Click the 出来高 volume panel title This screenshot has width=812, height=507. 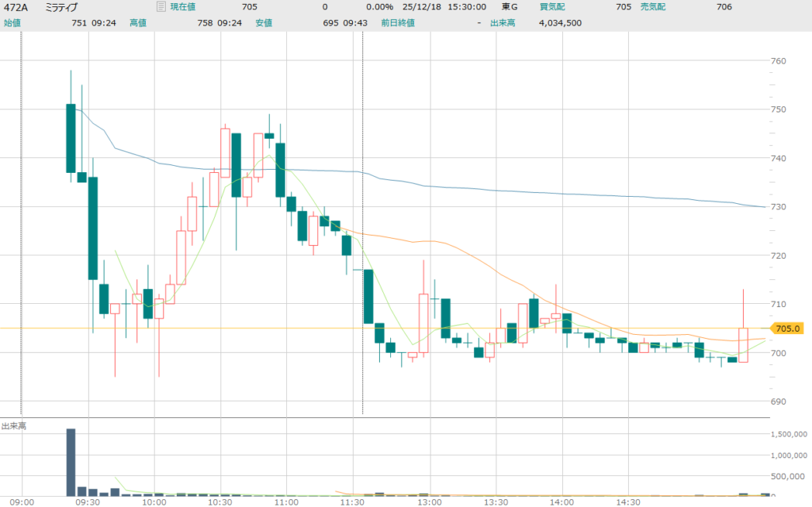(14, 426)
